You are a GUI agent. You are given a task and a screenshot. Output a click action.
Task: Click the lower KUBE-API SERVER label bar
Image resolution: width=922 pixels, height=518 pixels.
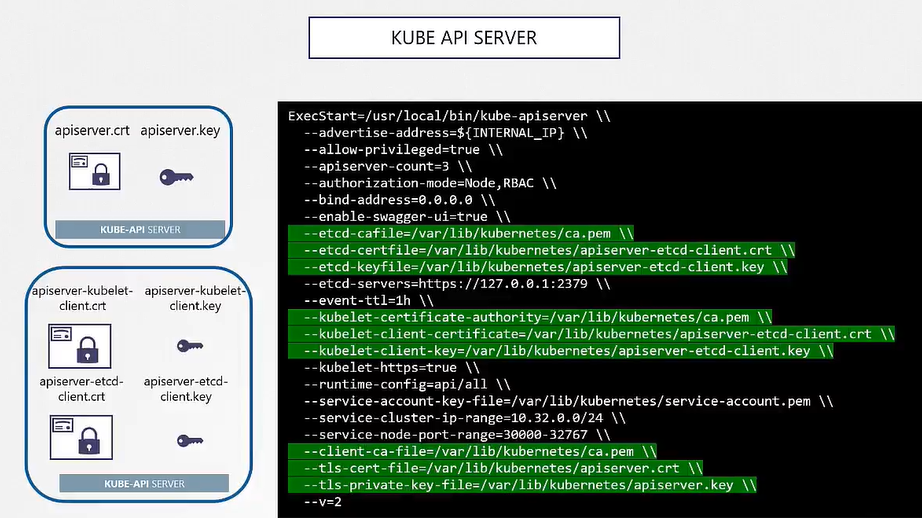click(144, 484)
